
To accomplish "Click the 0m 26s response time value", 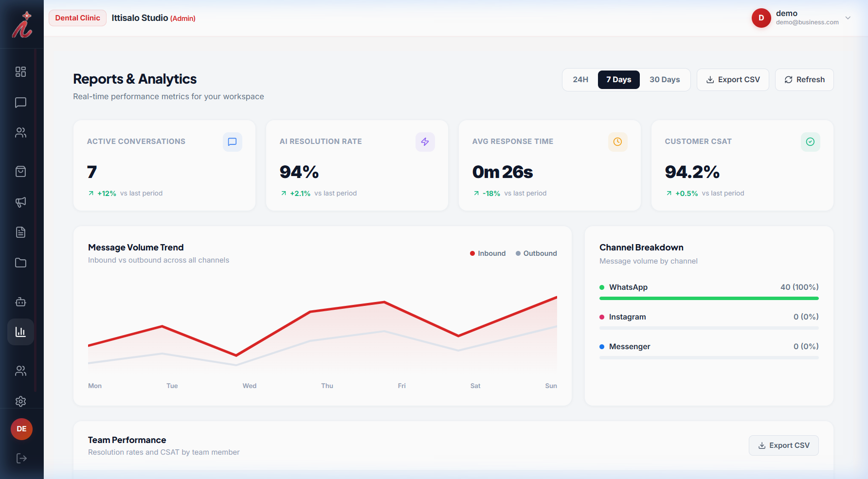I will click(x=503, y=172).
